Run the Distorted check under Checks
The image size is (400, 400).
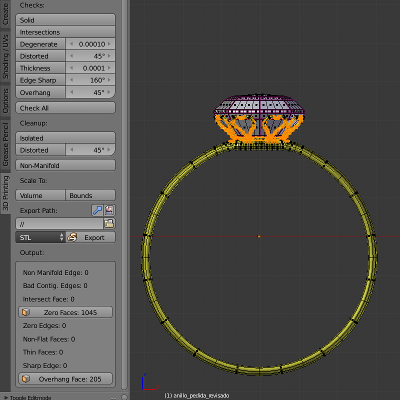pyautogui.click(x=40, y=56)
